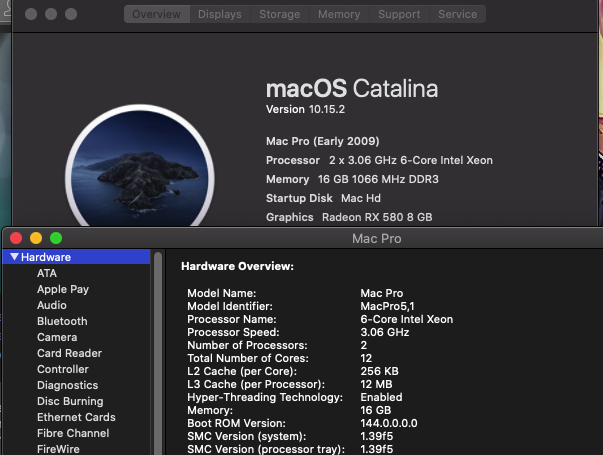This screenshot has height=455, width=603.
Task: Switch to the Overview tab
Action: [157, 14]
